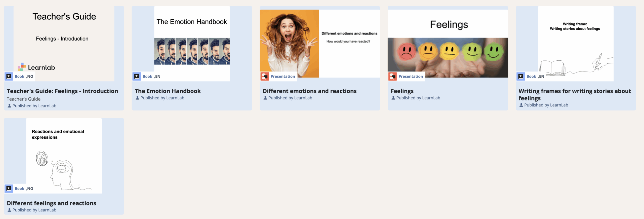
Task: Click presentation icon on Different emotions card
Action: tap(264, 76)
